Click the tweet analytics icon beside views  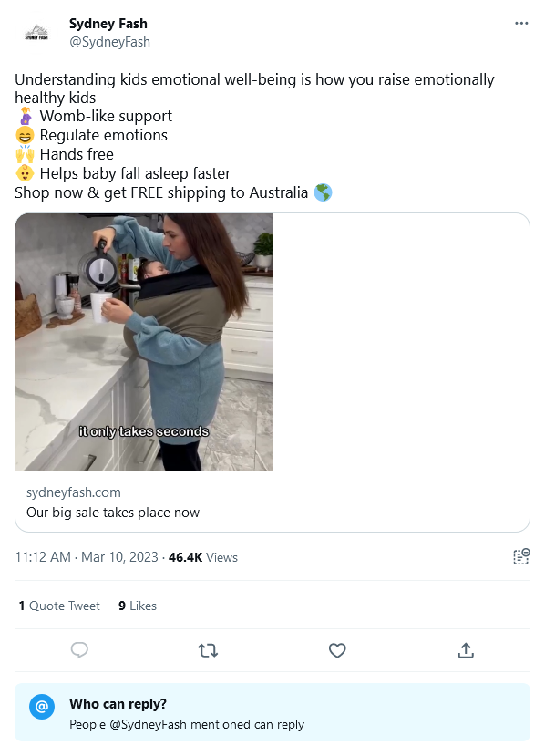pyautogui.click(x=521, y=556)
